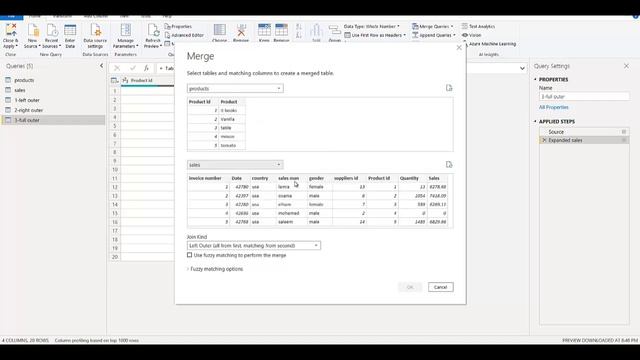Open settings gear for Source step
Screen dimensions: 640x360
coord(624,132)
